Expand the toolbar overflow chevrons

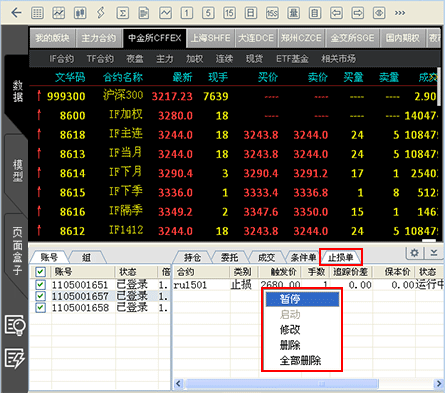[x=400, y=13]
